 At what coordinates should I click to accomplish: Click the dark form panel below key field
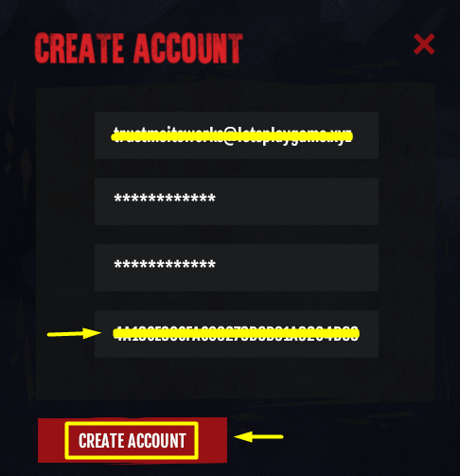[237, 379]
